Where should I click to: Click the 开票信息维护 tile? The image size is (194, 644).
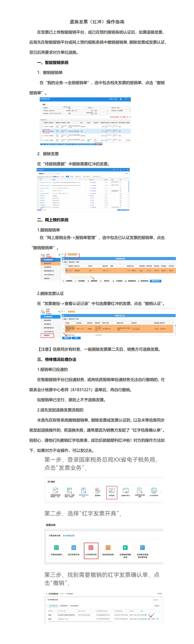pyautogui.click(x=56, y=551)
